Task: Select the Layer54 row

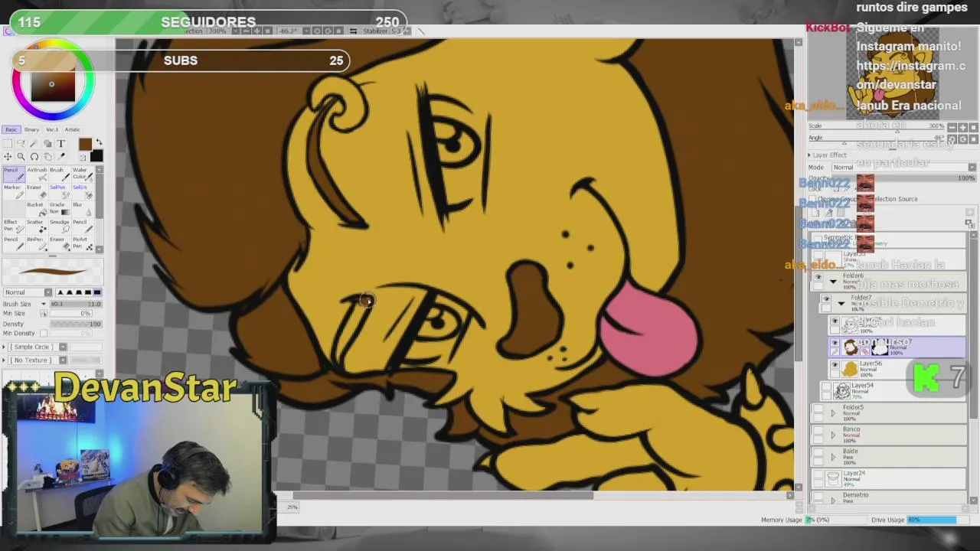Action: point(893,390)
